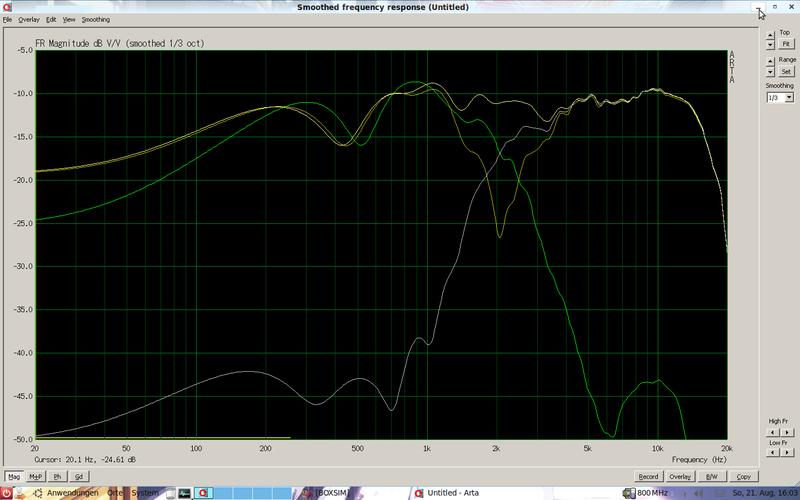Click the Fit button under Top
This screenshot has width=800, height=500.
(786, 44)
